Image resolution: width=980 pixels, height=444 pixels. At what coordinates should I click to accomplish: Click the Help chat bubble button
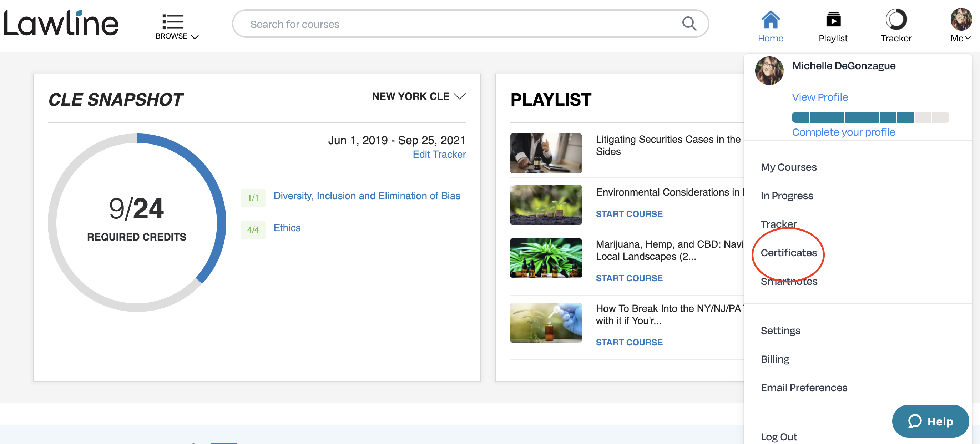click(930, 421)
